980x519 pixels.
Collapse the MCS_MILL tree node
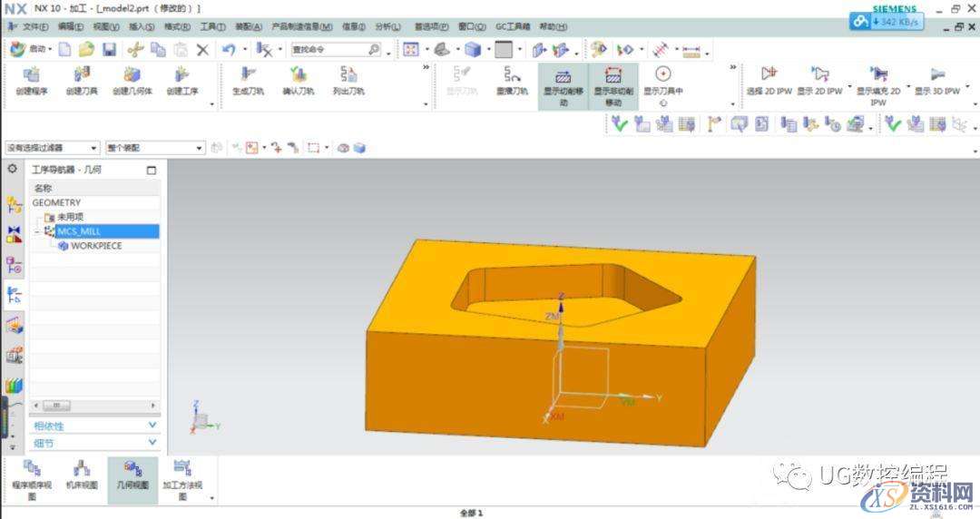pyautogui.click(x=37, y=232)
